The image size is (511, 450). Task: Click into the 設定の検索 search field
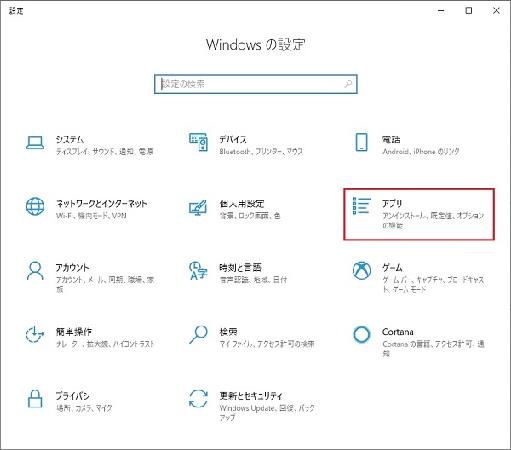click(x=256, y=84)
